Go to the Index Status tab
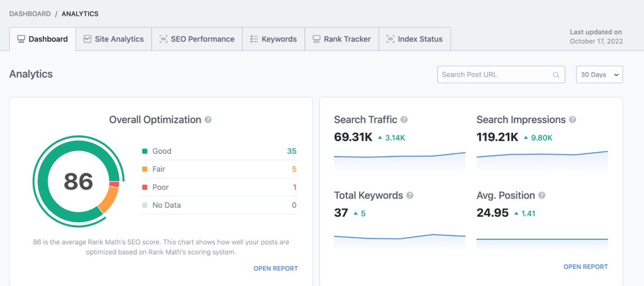This screenshot has width=644, height=286. (414, 39)
